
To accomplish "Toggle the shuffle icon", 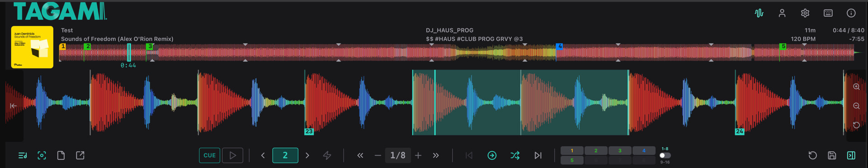I will pos(515,155).
